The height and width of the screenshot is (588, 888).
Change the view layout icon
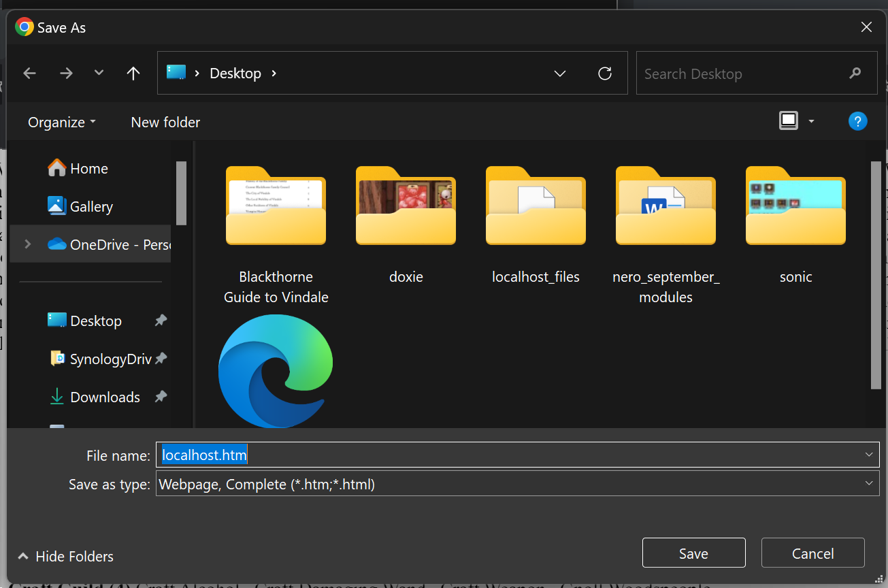789,121
